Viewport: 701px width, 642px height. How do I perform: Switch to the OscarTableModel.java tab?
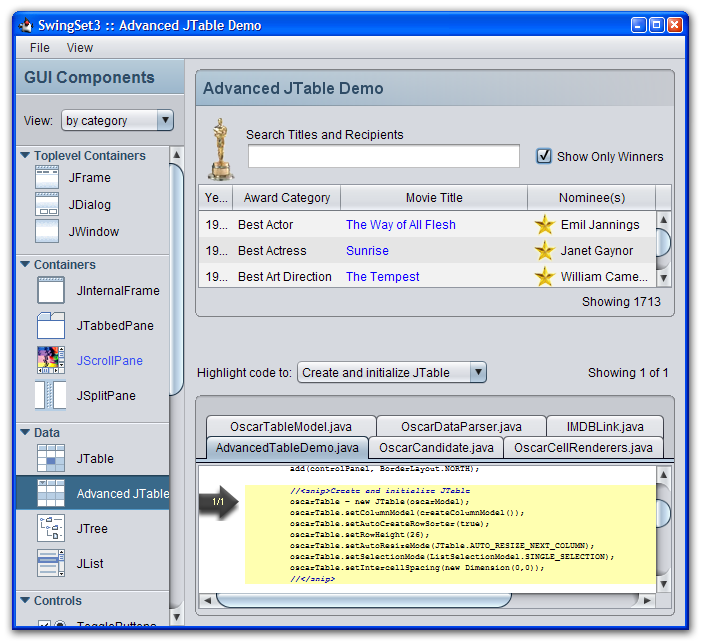(x=290, y=427)
